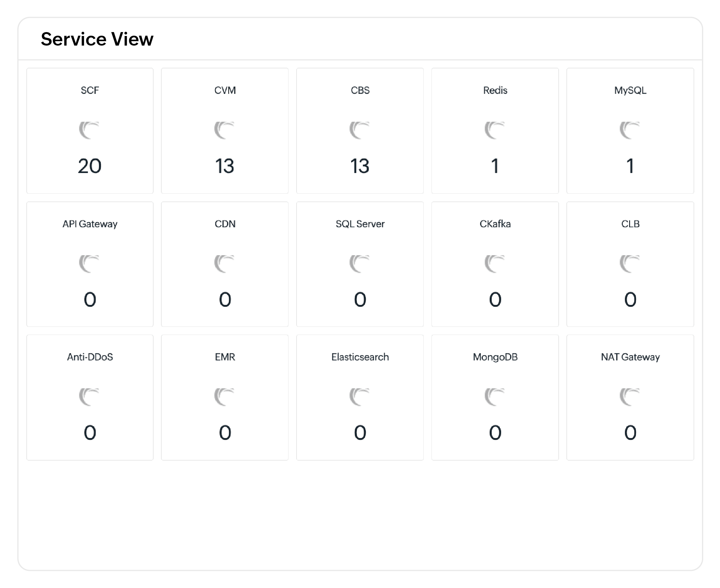Click the NAT Gateway count 0
The width and height of the screenshot is (720, 588).
(x=630, y=433)
